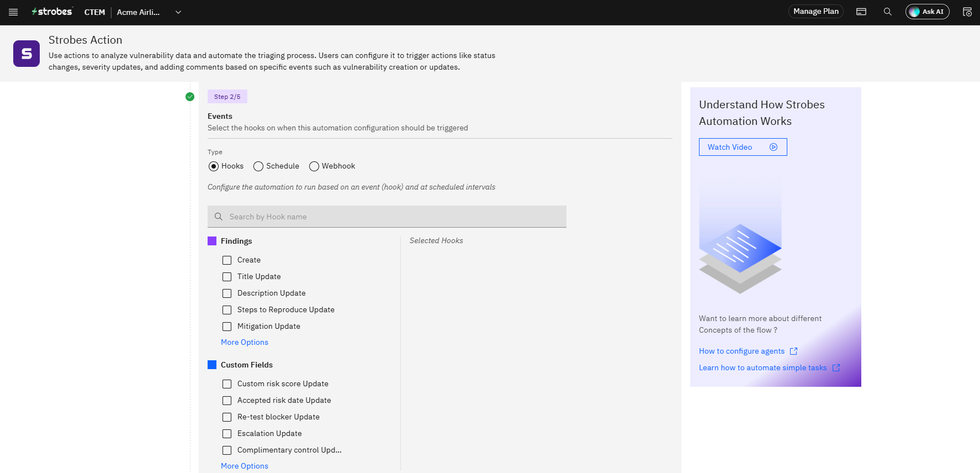This screenshot has height=473, width=980.
Task: Click the purple Strobes Action app icon
Action: (x=27, y=54)
